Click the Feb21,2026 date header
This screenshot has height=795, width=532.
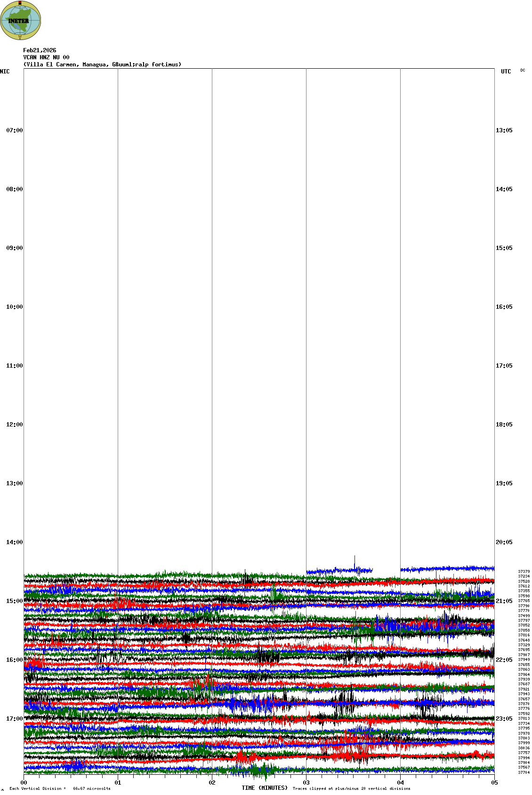pyautogui.click(x=40, y=50)
